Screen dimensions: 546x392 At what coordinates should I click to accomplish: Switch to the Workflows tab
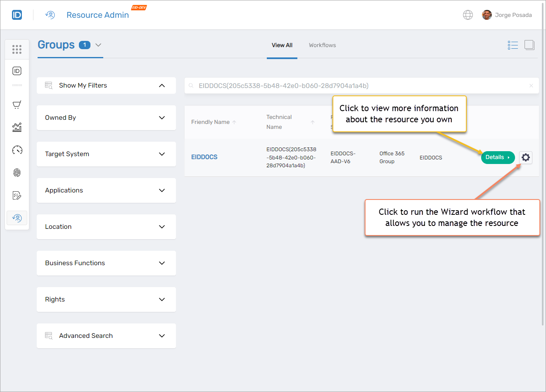click(322, 45)
